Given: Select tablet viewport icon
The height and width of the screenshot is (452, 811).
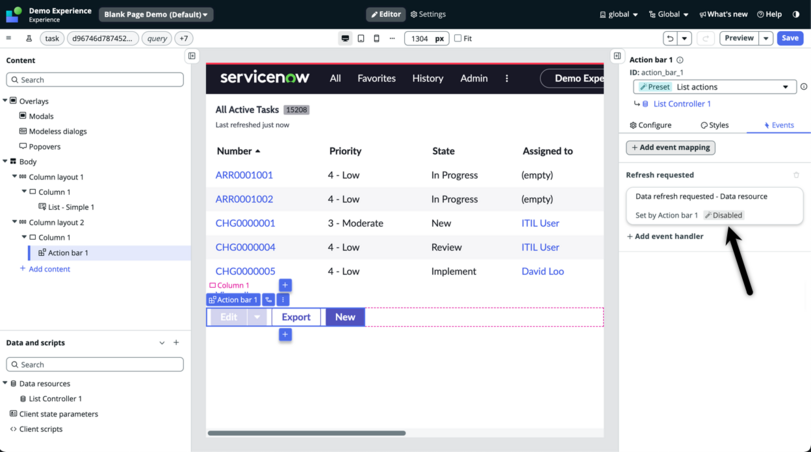Looking at the screenshot, I should 361,38.
